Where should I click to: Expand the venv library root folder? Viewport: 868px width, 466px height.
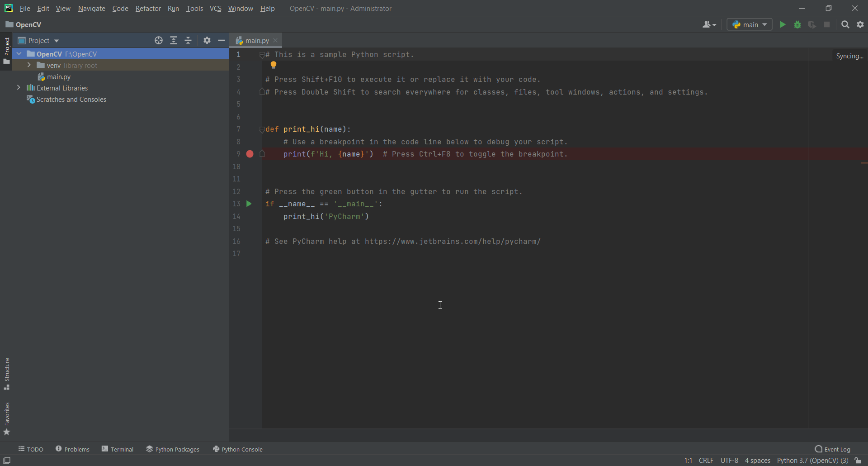click(x=29, y=65)
